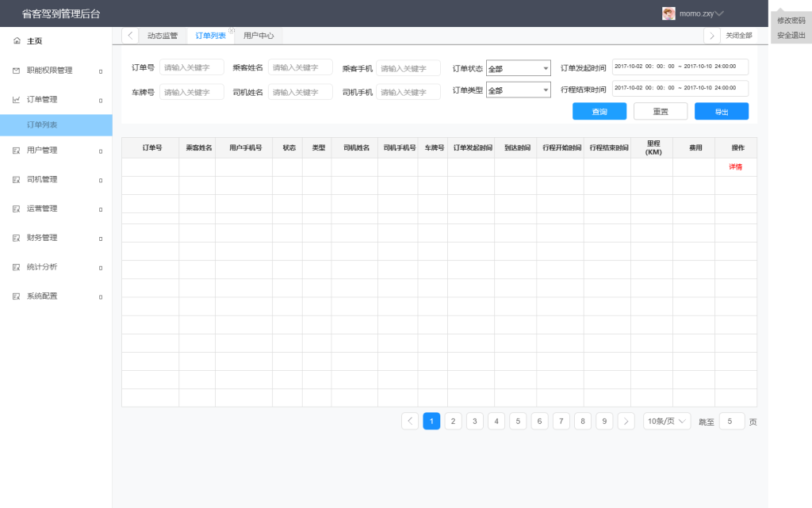Click the 职能权限管理 envelope icon in sidebar

pyautogui.click(x=17, y=71)
